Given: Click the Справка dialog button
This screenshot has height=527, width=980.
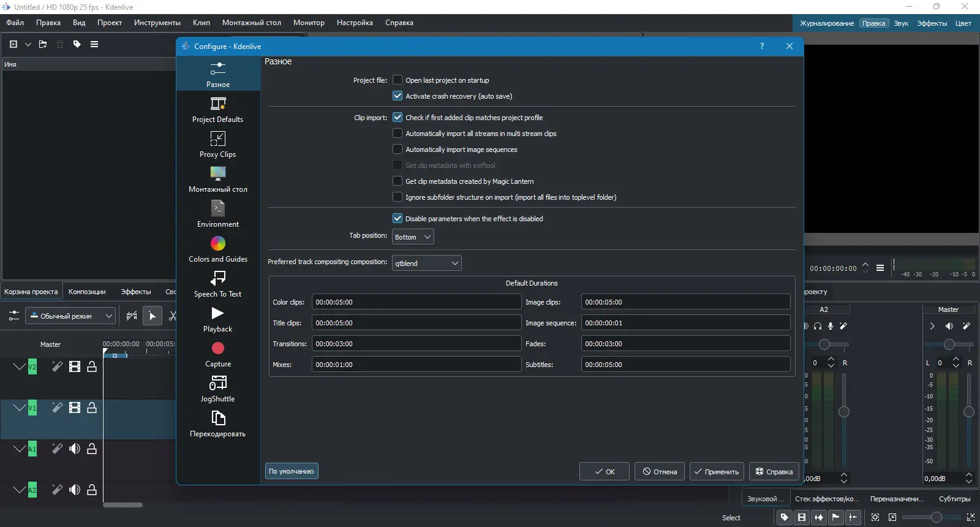Looking at the screenshot, I should 774,471.
